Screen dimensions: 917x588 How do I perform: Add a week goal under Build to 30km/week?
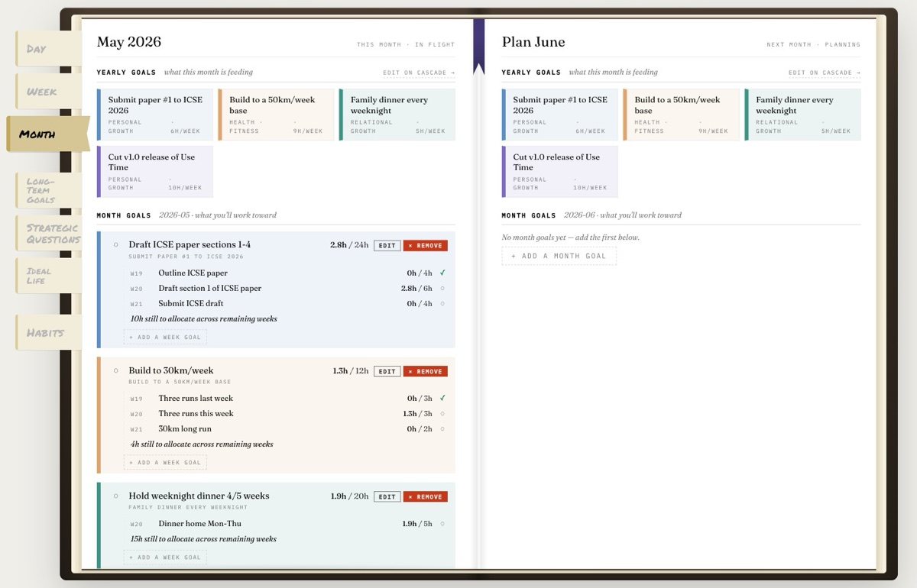click(x=165, y=462)
